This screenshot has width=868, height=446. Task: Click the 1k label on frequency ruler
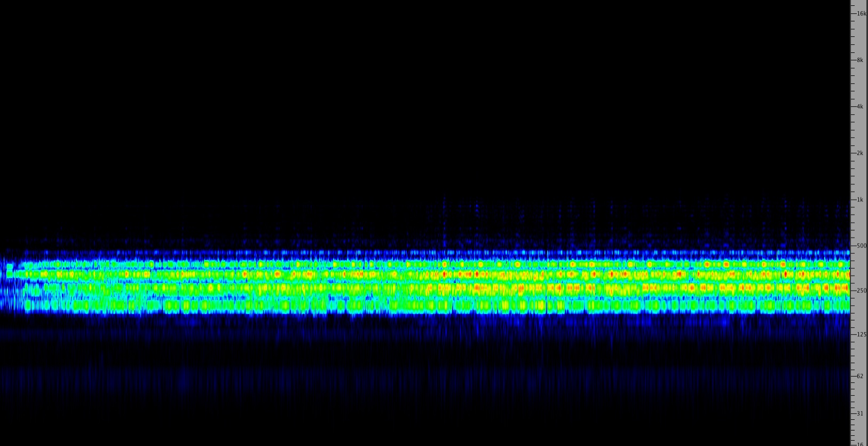pyautogui.click(x=860, y=200)
